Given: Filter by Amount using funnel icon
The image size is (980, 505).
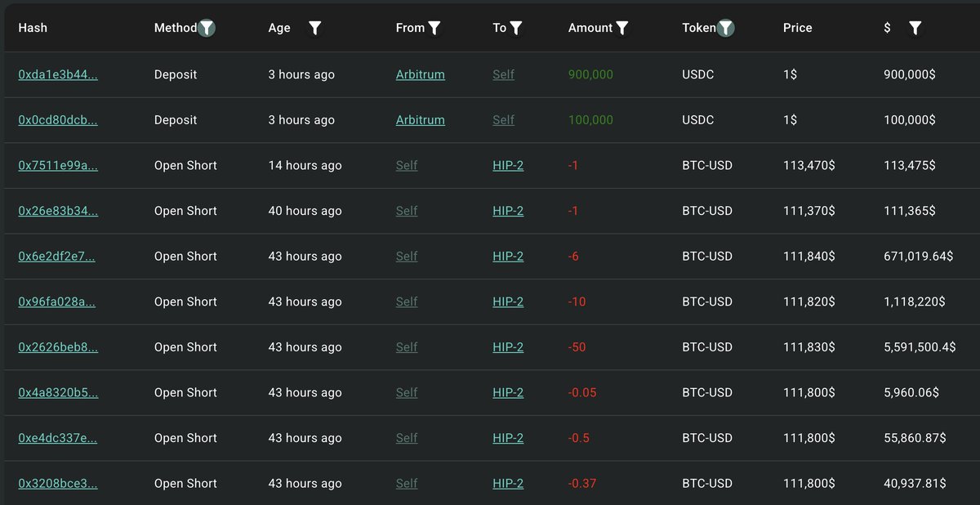Looking at the screenshot, I should [622, 28].
